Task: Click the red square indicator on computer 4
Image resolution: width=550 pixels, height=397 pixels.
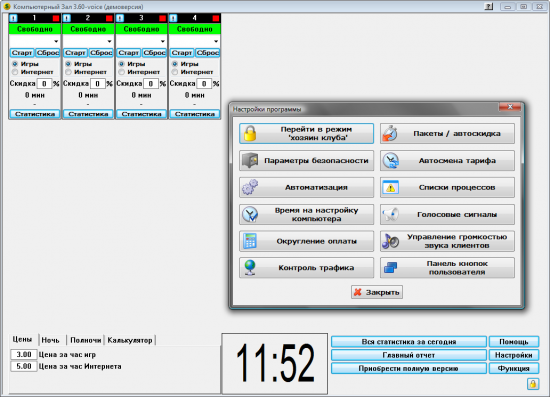Action: click(216, 18)
